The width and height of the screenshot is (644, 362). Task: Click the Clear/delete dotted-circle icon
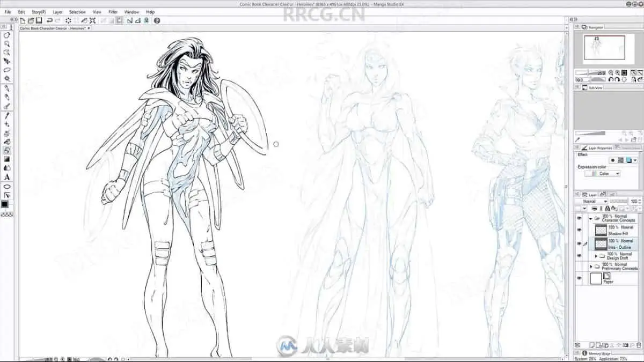(x=68, y=20)
